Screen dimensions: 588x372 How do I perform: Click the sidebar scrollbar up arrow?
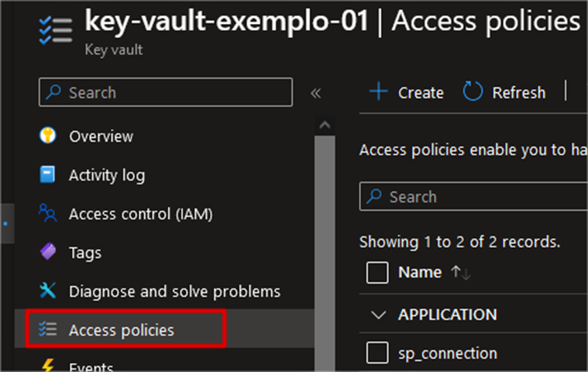tap(325, 125)
